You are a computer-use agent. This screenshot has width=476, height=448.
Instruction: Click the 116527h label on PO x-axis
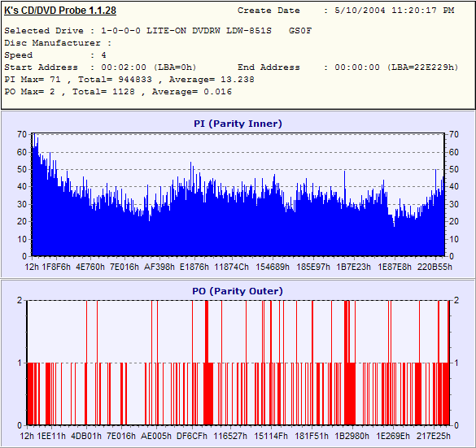coord(230,436)
